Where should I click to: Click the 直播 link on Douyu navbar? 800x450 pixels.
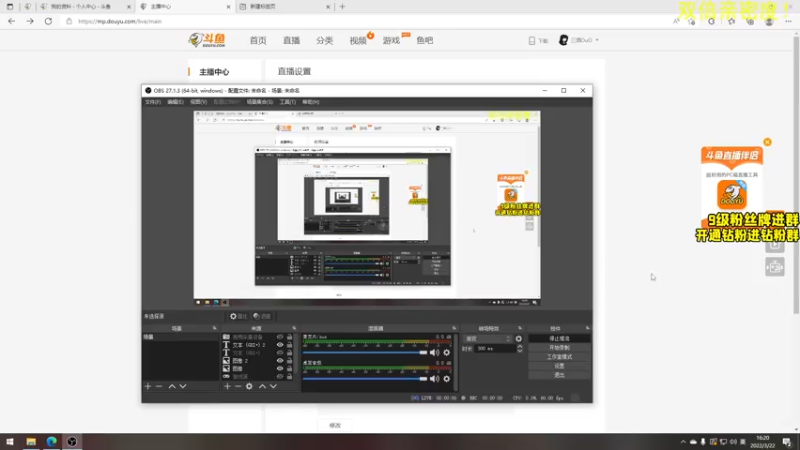pos(291,40)
